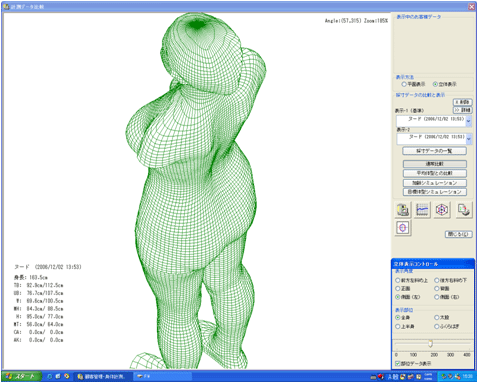Viewport: 478px width, 383px height.
Task: Expand the 表示-1 measurement data dropdown
Action: (x=469, y=121)
